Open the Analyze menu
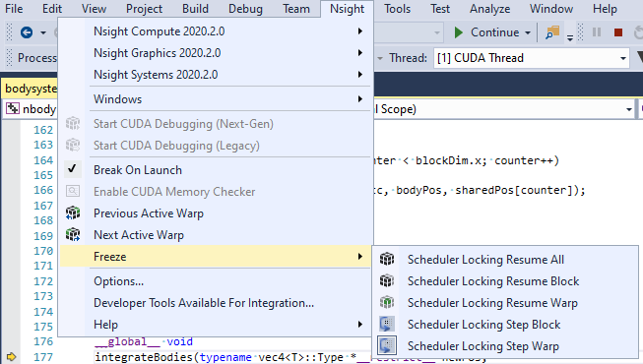 point(490,9)
